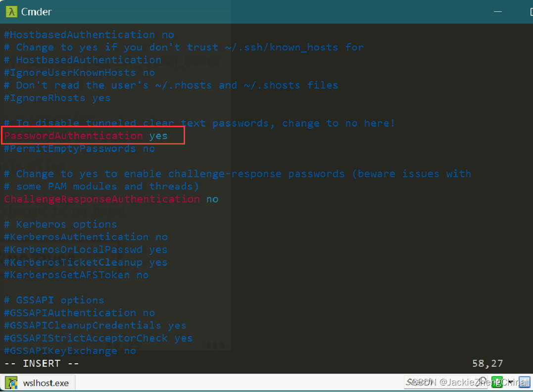Click the Cmder lambda icon in title bar
This screenshot has height=392, width=533.
[x=11, y=12]
